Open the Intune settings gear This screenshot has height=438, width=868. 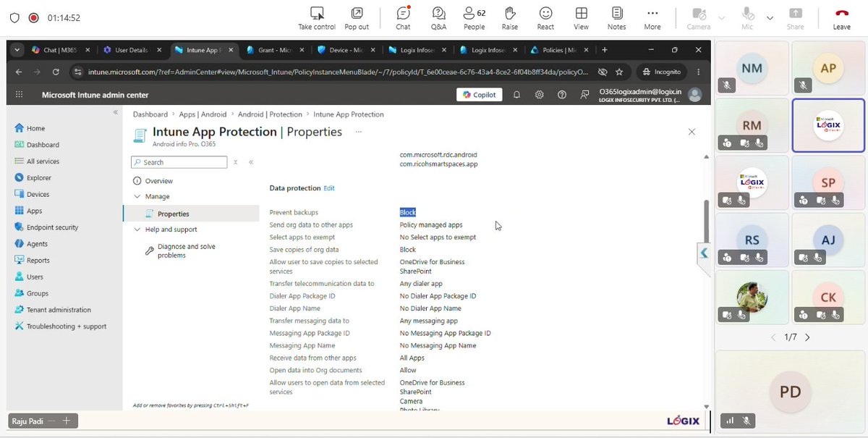(539, 95)
